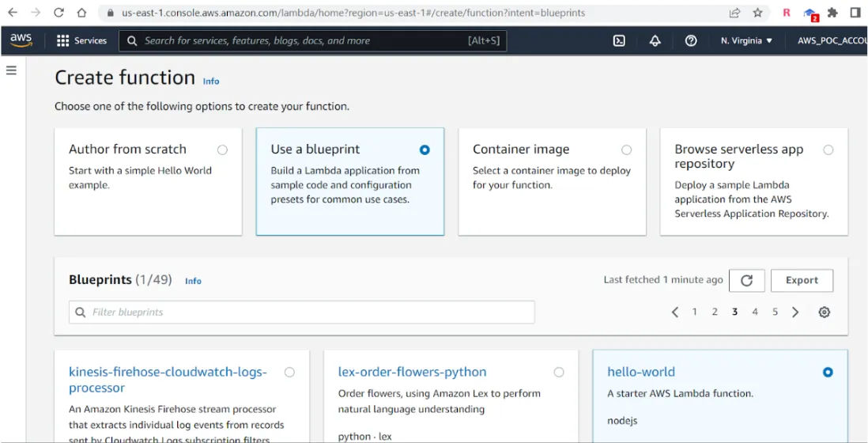Open the Info link beside Blueprints
868x443 pixels.
(193, 282)
